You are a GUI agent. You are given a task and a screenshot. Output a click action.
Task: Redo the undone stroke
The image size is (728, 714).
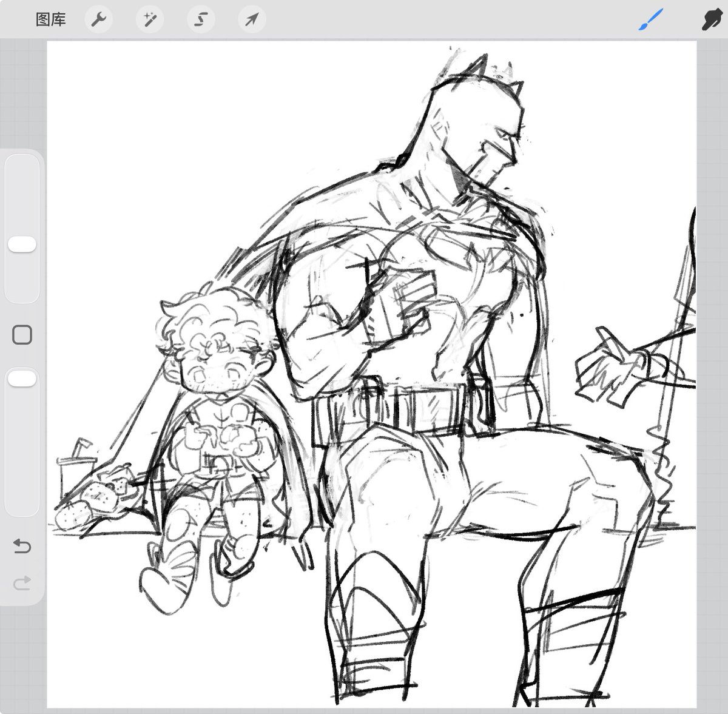click(x=22, y=584)
